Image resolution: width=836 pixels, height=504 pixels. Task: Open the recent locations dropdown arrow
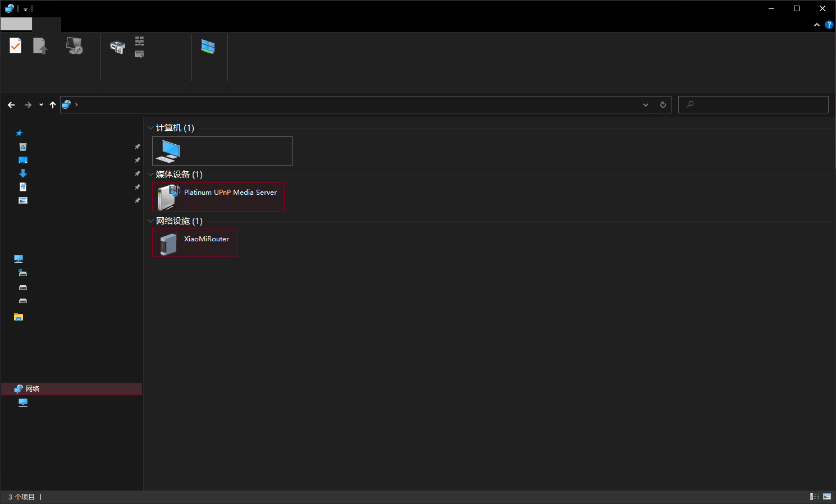pos(41,105)
